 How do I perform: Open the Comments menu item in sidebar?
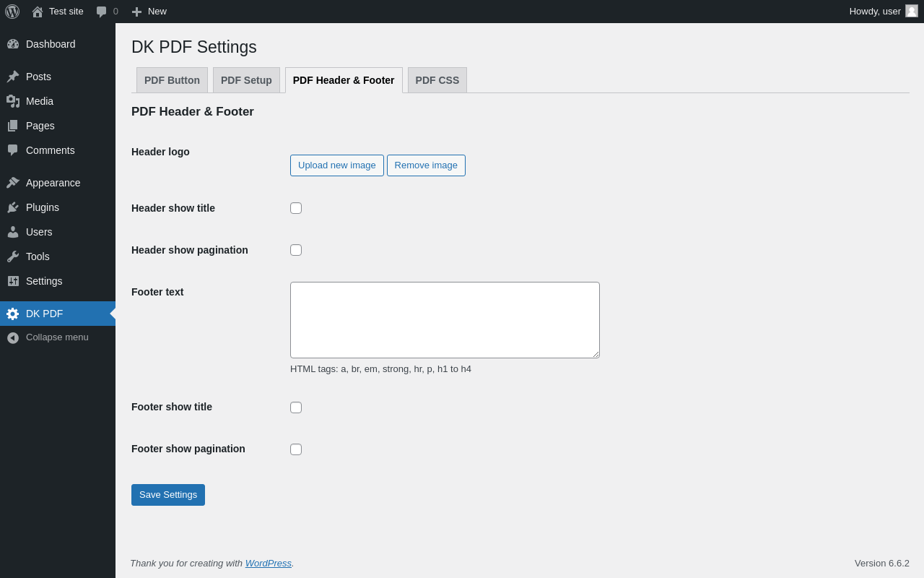(x=58, y=150)
